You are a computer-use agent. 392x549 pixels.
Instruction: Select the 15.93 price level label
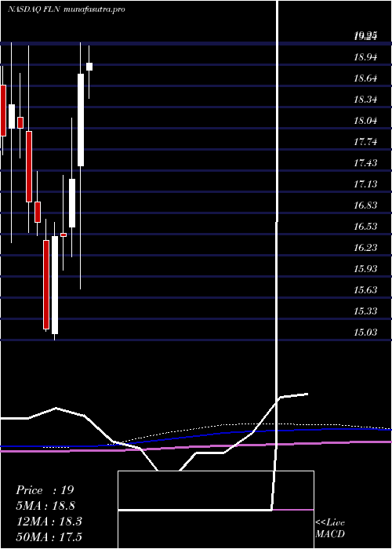click(365, 269)
